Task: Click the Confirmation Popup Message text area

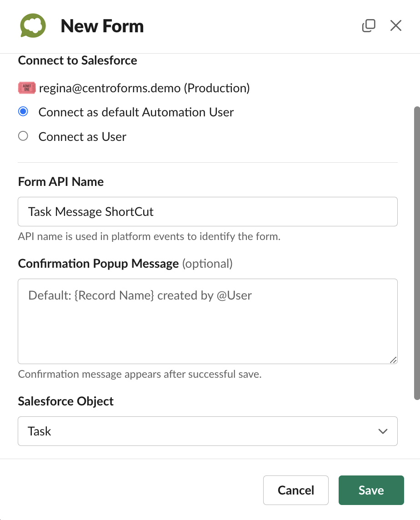Action: coord(208,321)
